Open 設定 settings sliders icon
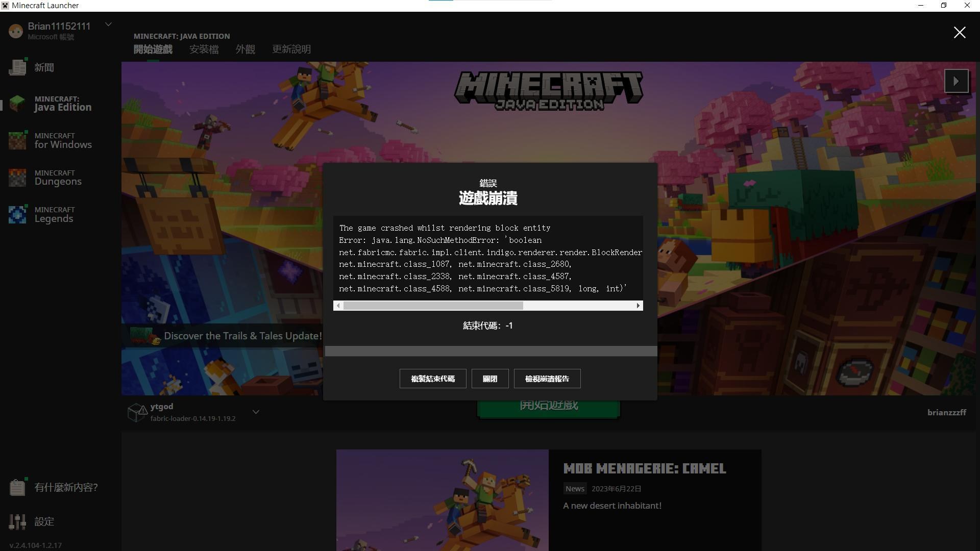The image size is (980, 551). pos(17,521)
